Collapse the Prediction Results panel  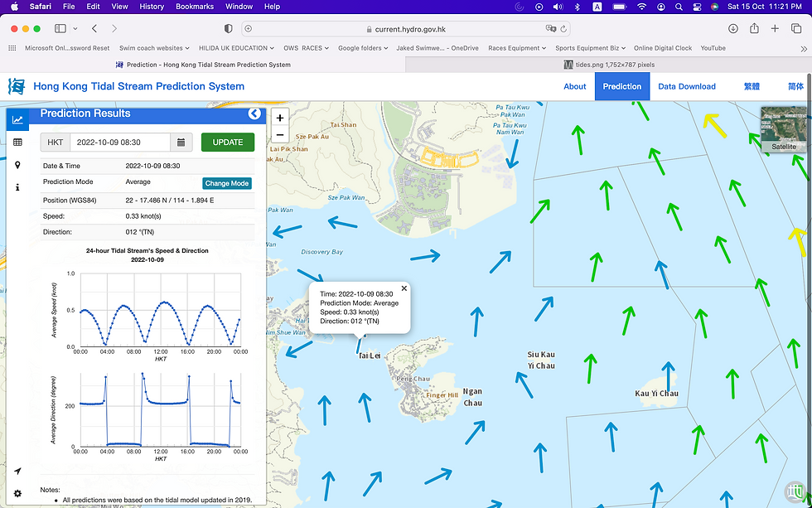254,114
